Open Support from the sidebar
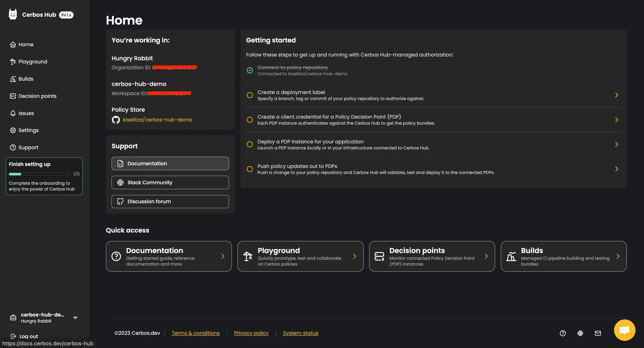The height and width of the screenshot is (348, 644). pos(28,147)
